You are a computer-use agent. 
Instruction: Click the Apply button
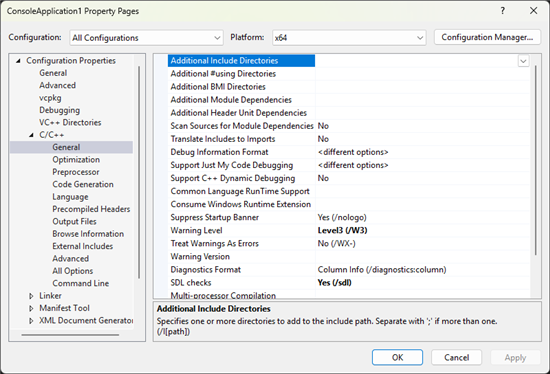click(x=515, y=358)
